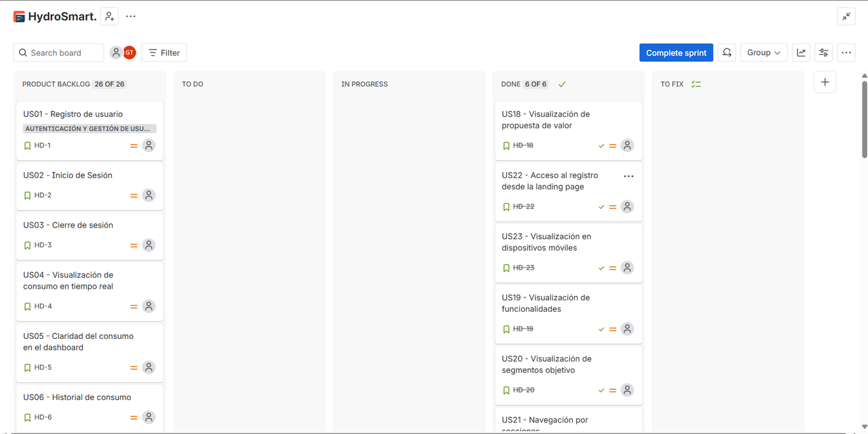Open the more options menu next to the project title

click(x=131, y=16)
